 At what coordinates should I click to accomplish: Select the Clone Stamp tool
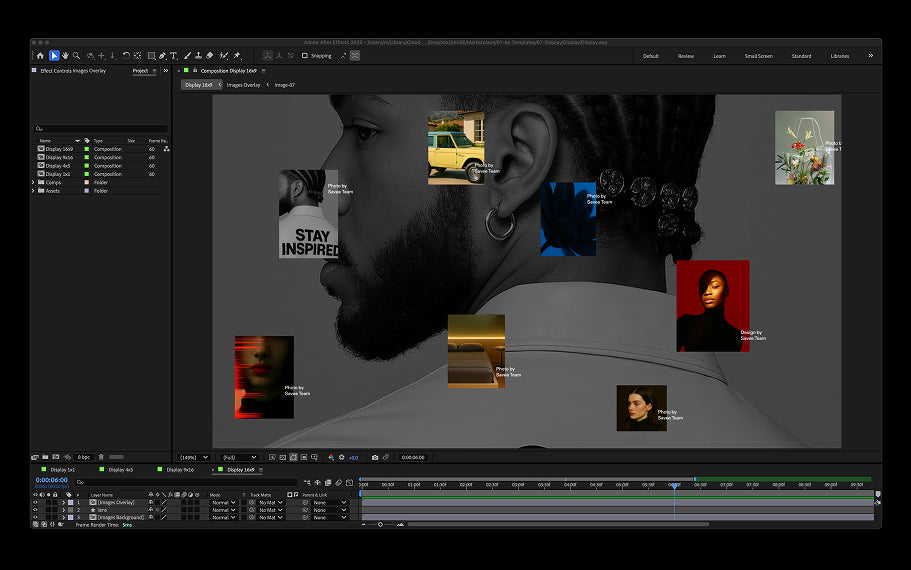[x=198, y=56]
